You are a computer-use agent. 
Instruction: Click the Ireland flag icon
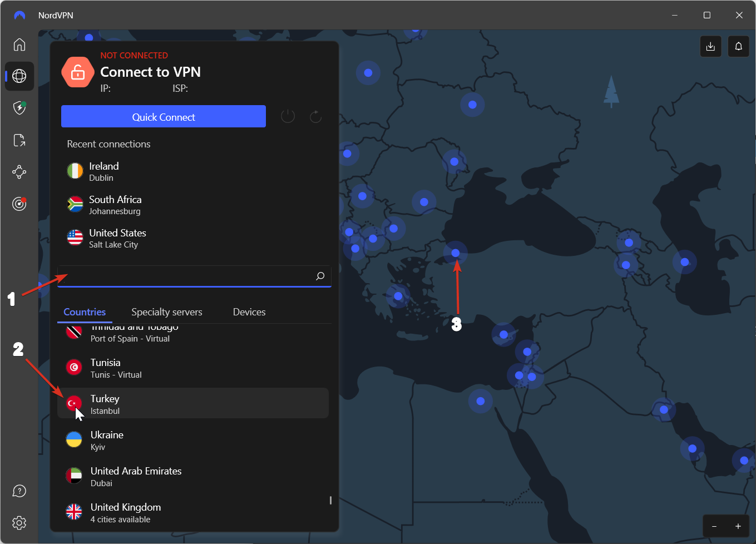75,171
